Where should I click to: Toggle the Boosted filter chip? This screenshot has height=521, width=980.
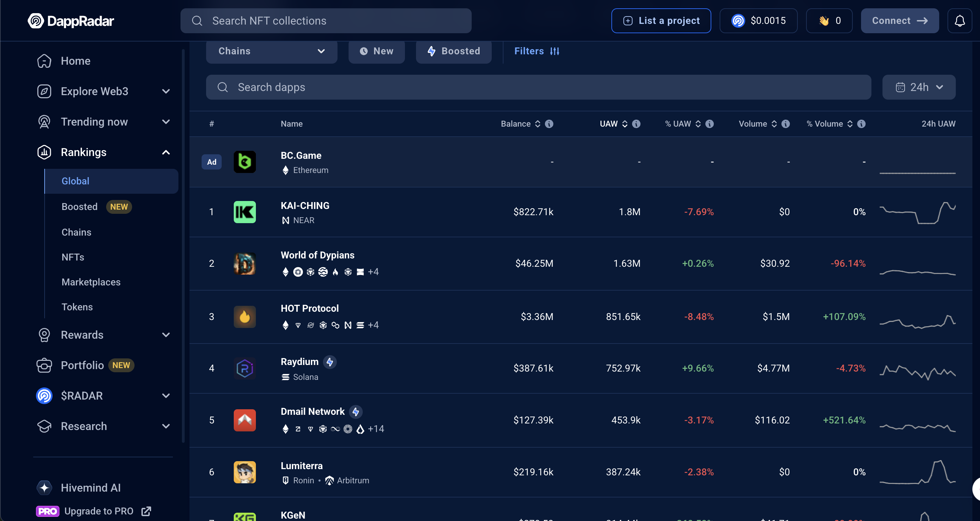point(453,52)
